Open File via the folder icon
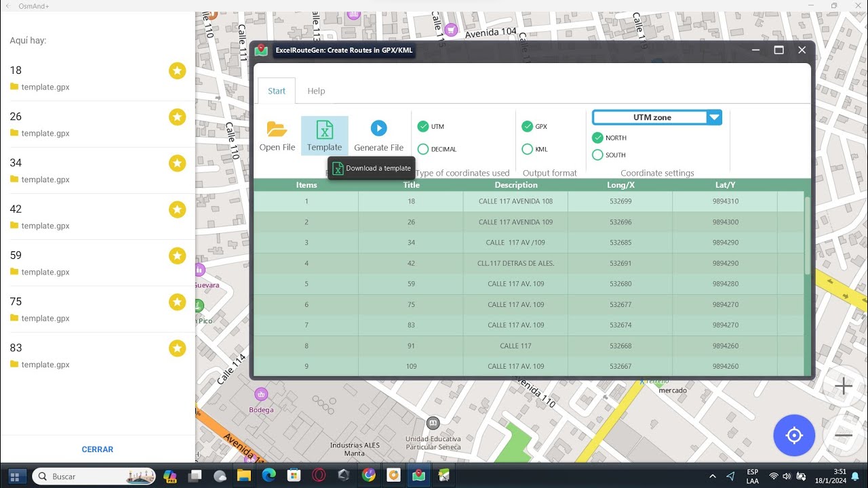This screenshot has height=488, width=868. [x=277, y=128]
